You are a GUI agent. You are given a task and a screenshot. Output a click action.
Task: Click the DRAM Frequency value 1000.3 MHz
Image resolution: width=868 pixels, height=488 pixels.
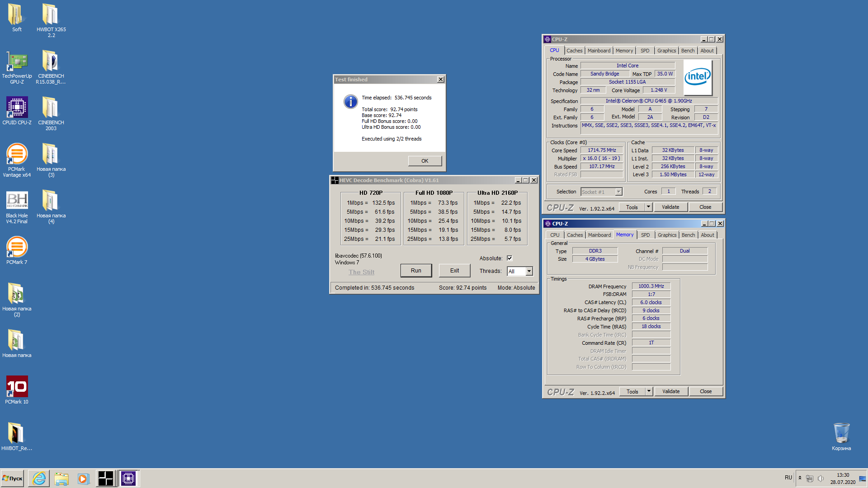pos(651,286)
